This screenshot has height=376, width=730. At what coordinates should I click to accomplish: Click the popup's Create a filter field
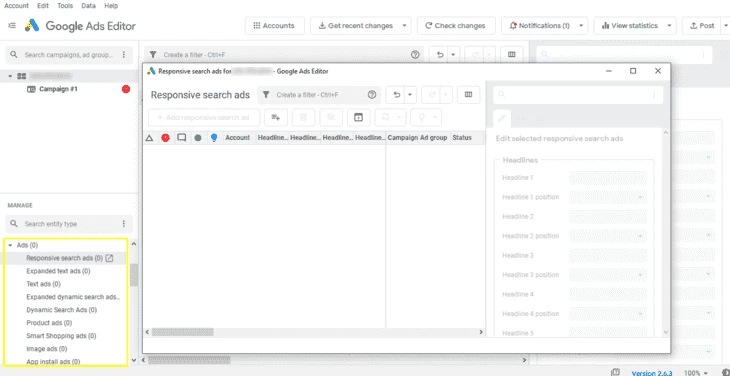tap(319, 95)
